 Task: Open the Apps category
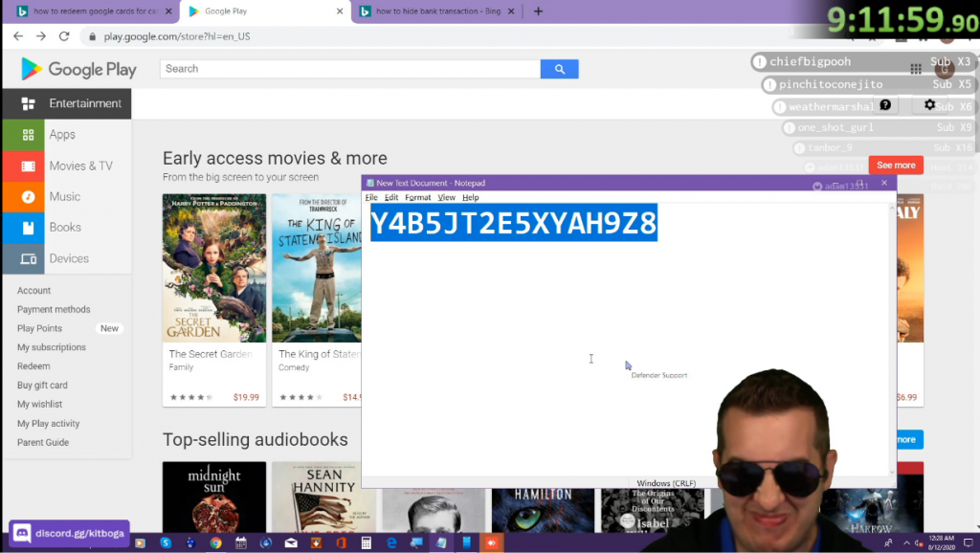(x=67, y=134)
